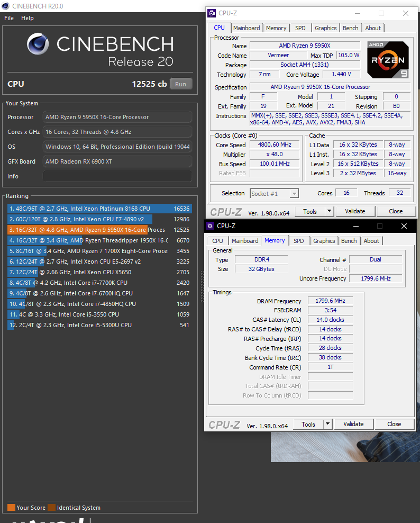Image resolution: width=420 pixels, height=523 pixels.
Task: Open Graphics tab in lower CPU-Z window
Action: (x=324, y=241)
